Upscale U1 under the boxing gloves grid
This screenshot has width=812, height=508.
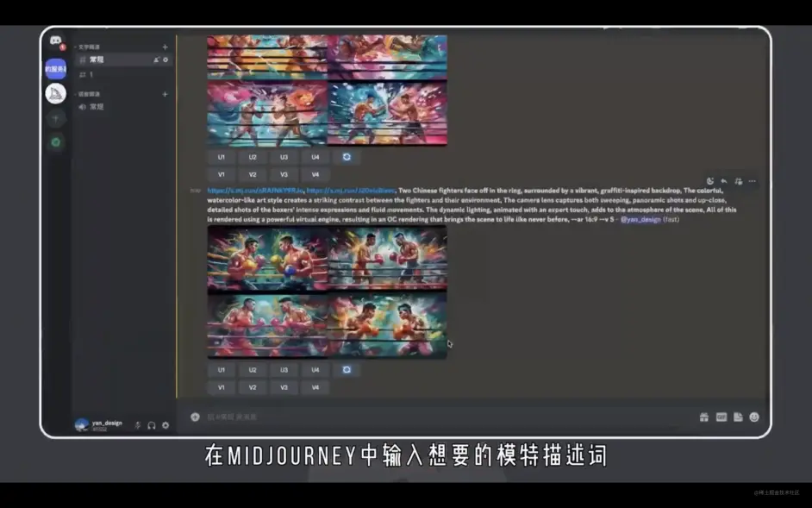click(x=222, y=370)
